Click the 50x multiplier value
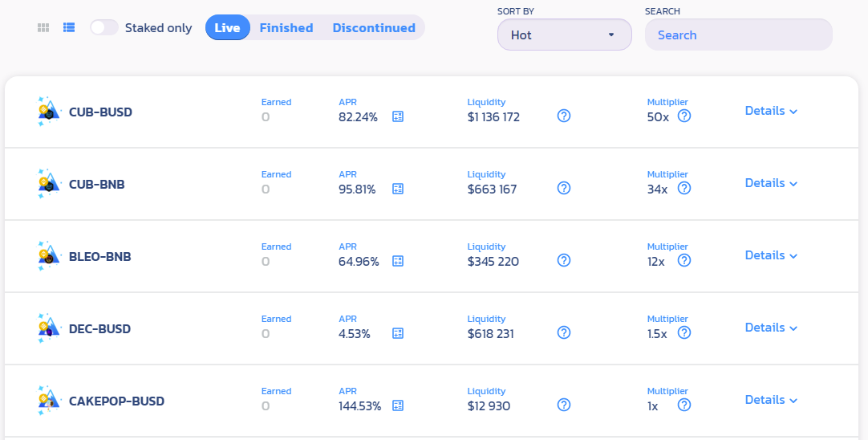Screen dimensions: 868x440 pos(658,117)
